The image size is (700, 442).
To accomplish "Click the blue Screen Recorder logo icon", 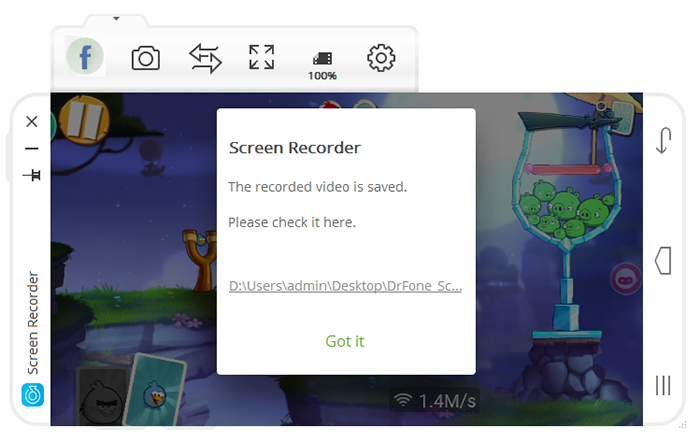I will [x=33, y=395].
